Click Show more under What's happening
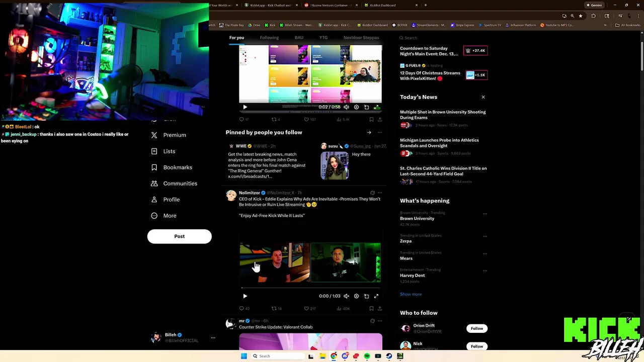644x362 pixels. pos(411,294)
